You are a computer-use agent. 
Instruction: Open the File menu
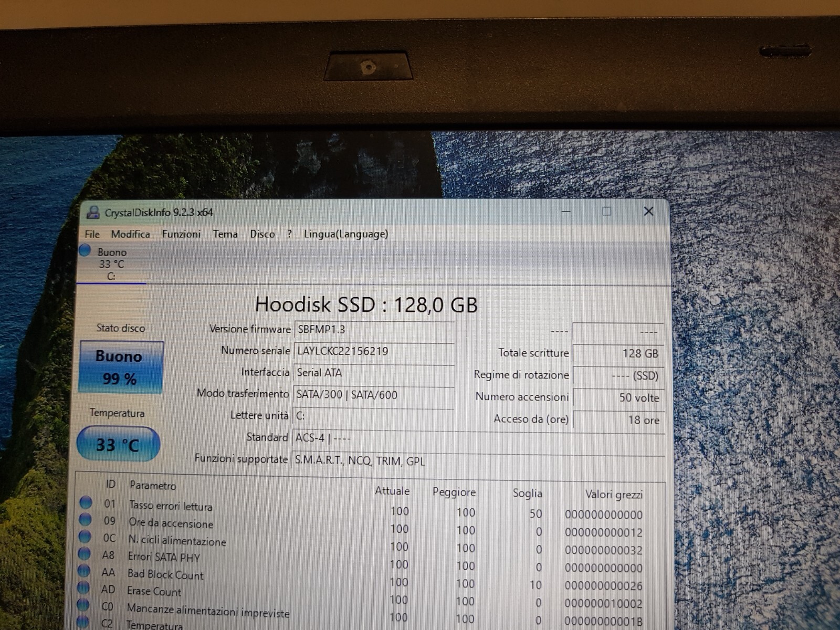point(92,234)
